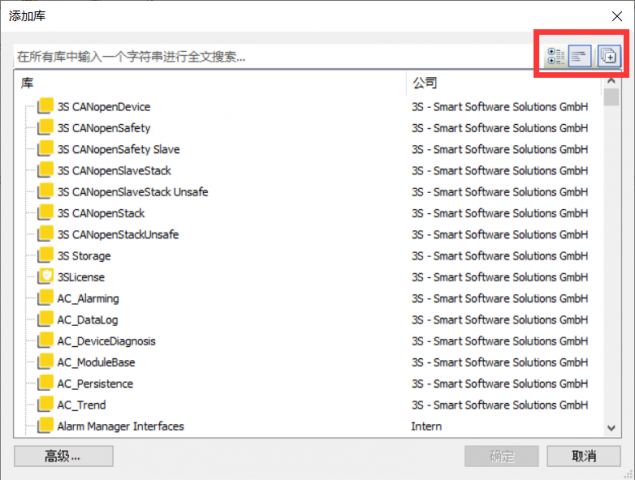This screenshot has width=635, height=480.
Task: Click the show all library versions icon
Action: 608,57
